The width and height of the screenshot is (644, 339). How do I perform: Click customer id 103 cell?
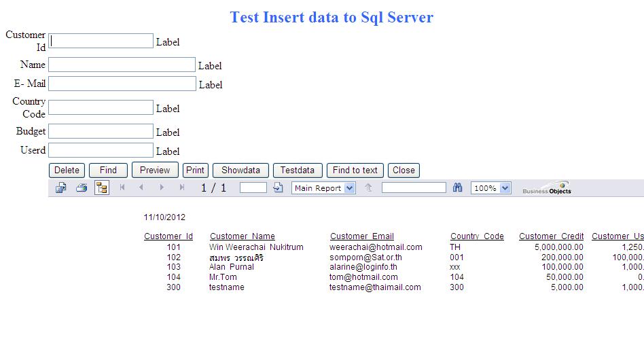173,267
